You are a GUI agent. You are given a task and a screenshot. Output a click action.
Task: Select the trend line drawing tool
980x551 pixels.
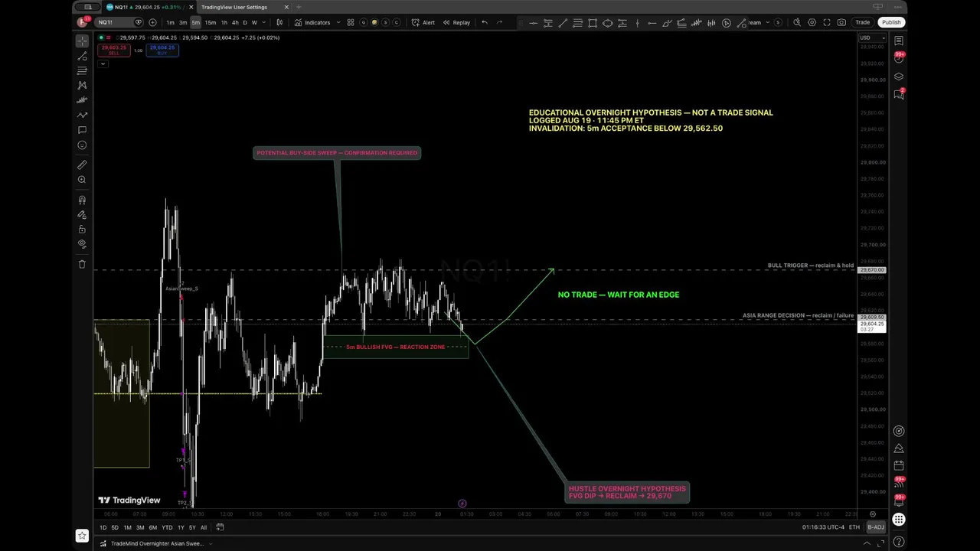(82, 55)
